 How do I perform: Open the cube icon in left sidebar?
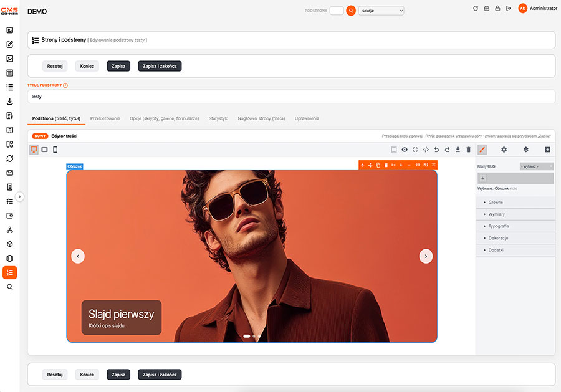point(9,244)
